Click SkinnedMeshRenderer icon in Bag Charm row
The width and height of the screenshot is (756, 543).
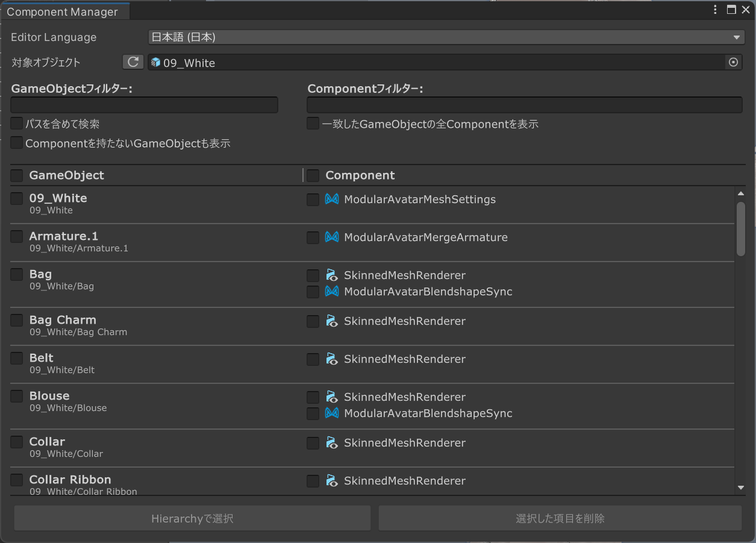click(x=331, y=321)
